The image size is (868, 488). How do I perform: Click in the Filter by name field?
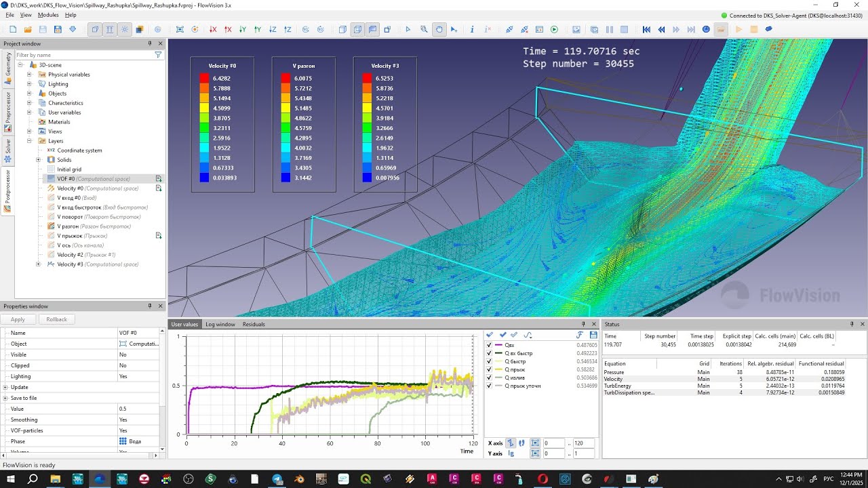point(84,55)
